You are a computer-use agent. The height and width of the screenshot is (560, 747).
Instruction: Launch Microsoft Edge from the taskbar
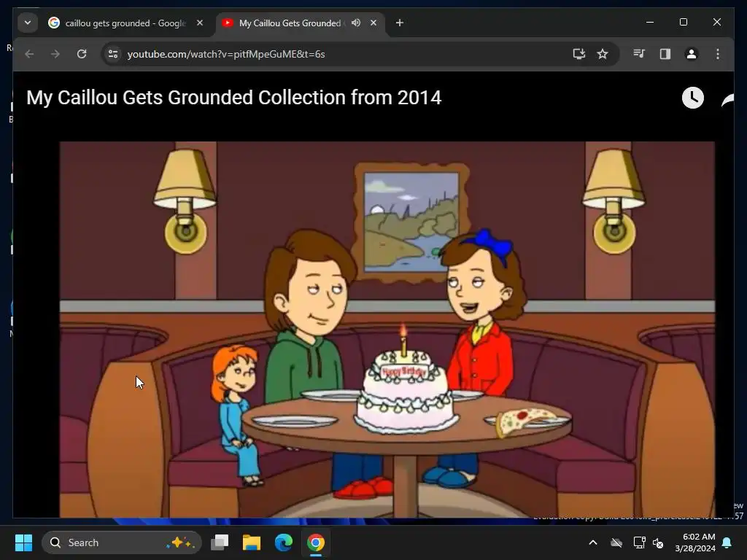click(x=284, y=542)
